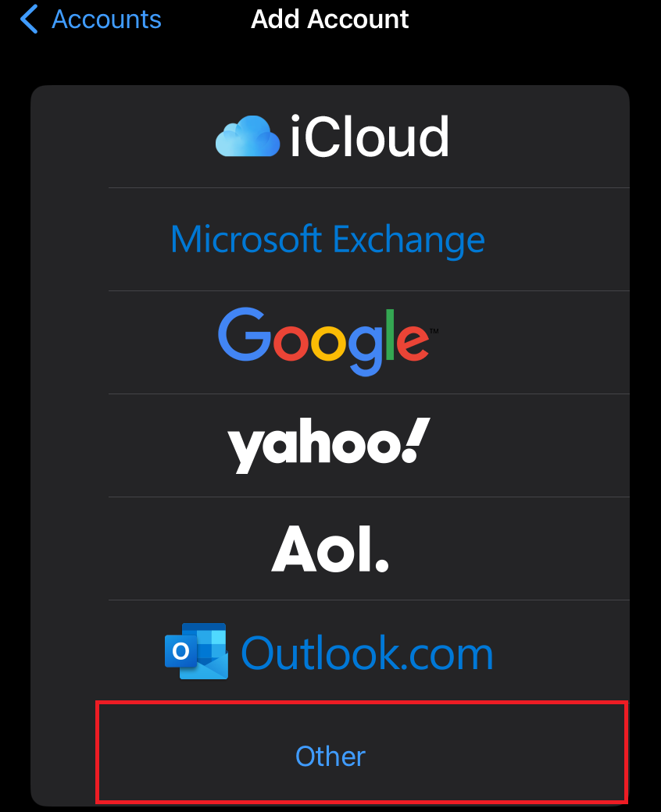The image size is (661, 812).
Task: Tap the word "Exchange"
Action: point(408,239)
